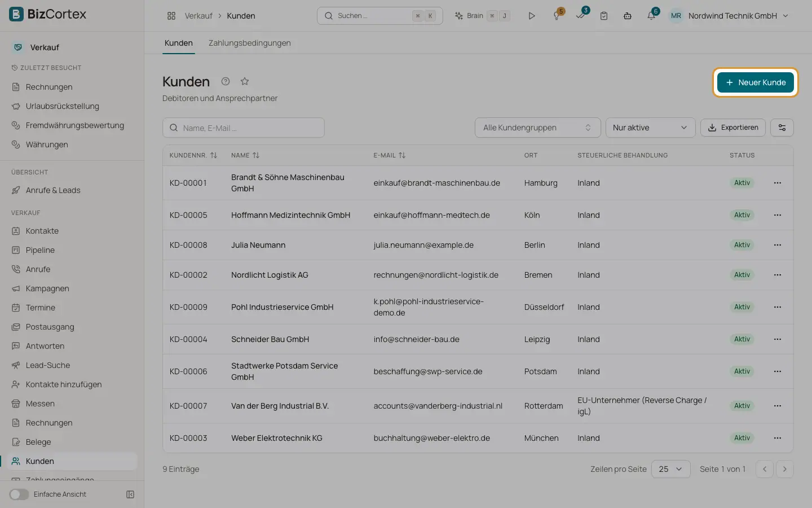The image size is (812, 508).
Task: Click the Name, E-Mail customer search field
Action: (x=244, y=128)
